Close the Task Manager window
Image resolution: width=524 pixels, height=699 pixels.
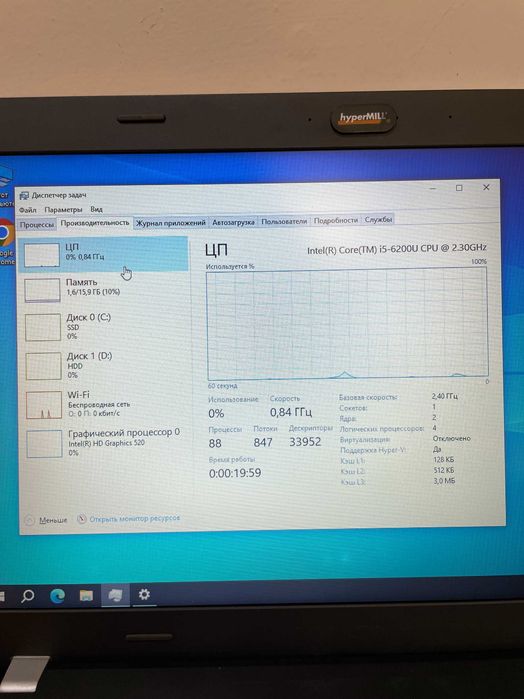[x=486, y=188]
